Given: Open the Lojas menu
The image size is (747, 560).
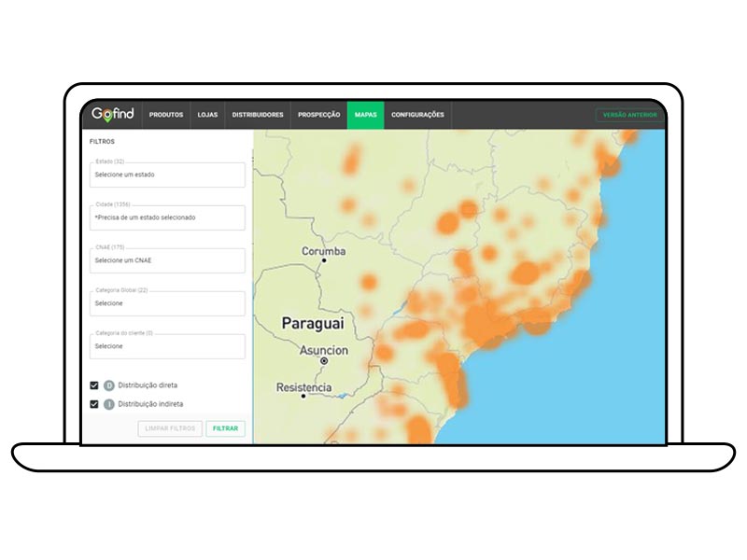Looking at the screenshot, I should (207, 115).
